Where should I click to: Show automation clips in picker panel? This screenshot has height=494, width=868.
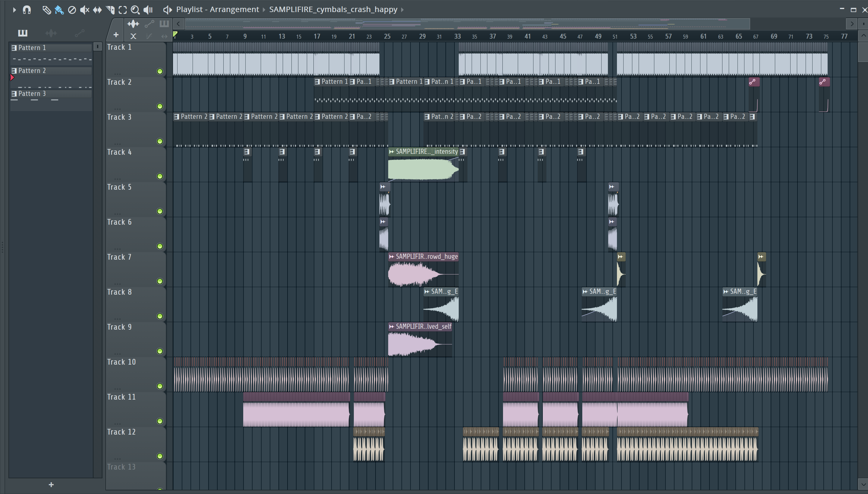(x=79, y=33)
